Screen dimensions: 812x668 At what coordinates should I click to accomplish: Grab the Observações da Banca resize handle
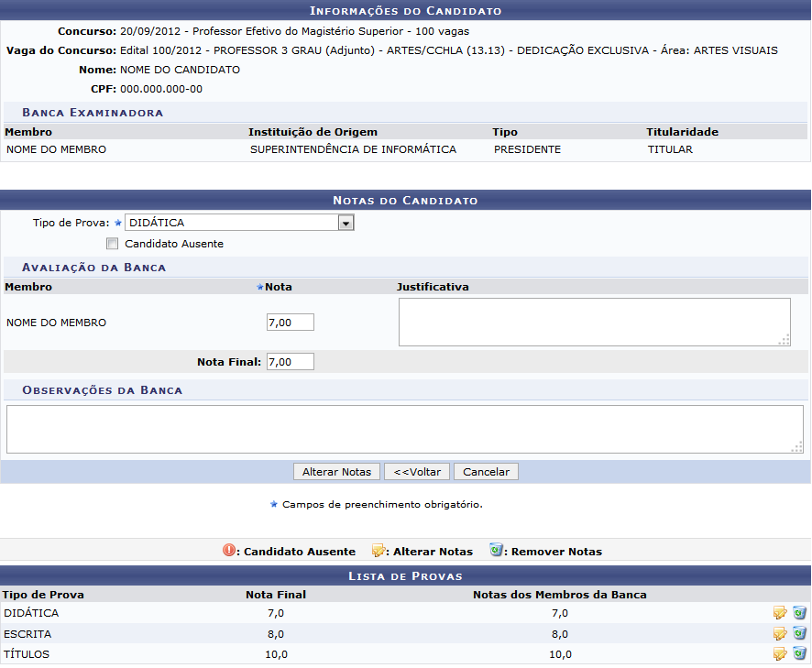click(797, 447)
